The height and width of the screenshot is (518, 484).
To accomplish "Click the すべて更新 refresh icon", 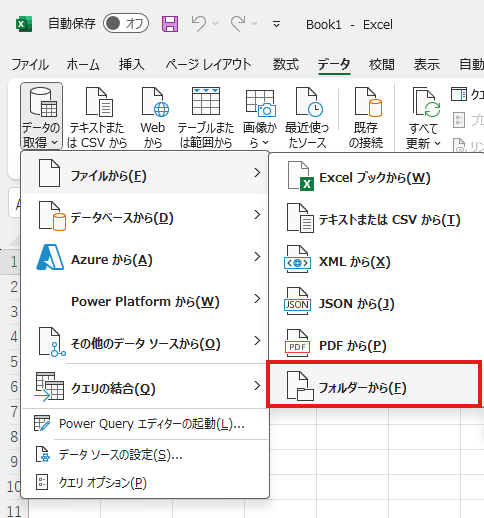I will tap(426, 102).
